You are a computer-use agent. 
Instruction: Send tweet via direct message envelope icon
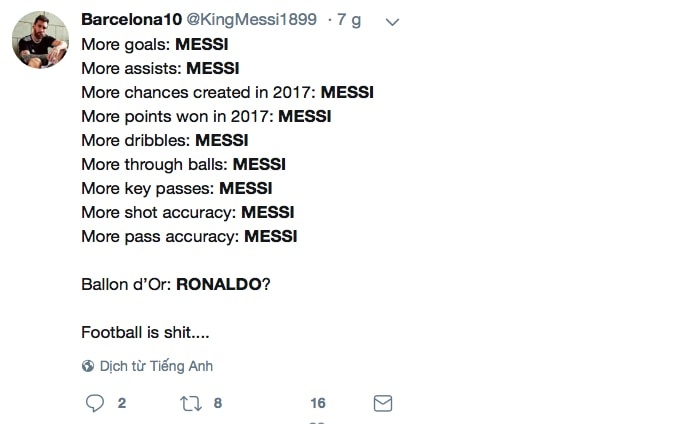382,403
